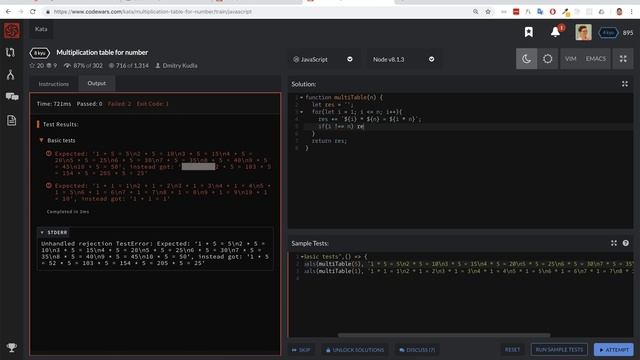This screenshot has width=640, height=360.
Task: Open the user profile avatar
Action: pos(583,32)
